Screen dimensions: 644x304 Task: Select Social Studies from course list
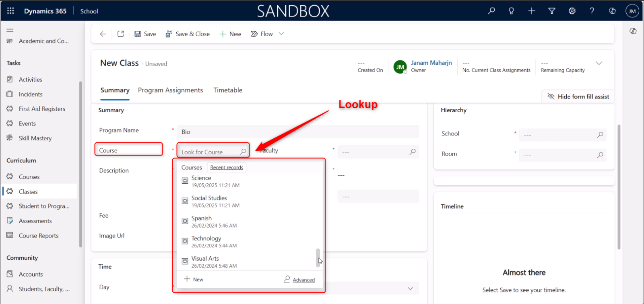coord(209,198)
